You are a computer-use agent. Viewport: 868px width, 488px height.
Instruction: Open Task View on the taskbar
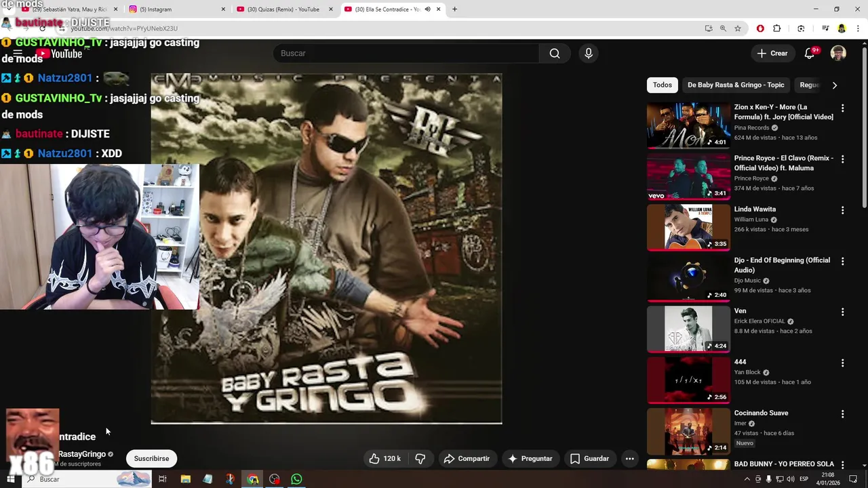163,479
